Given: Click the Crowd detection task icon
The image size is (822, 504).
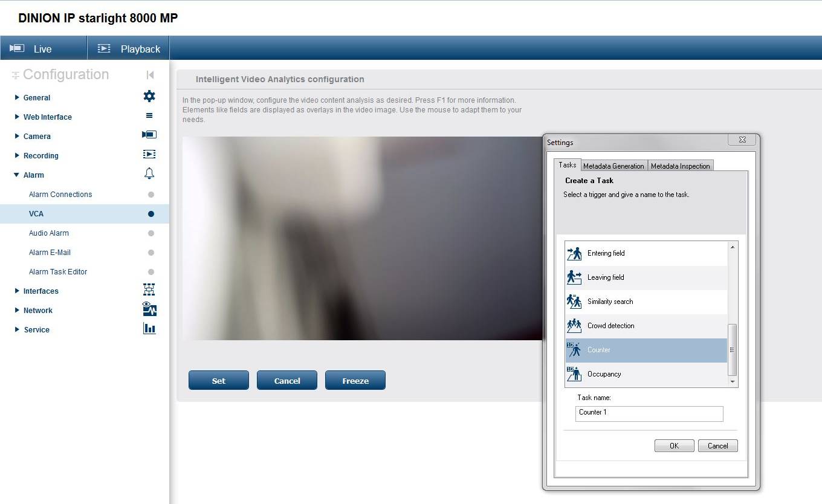Looking at the screenshot, I should 574,326.
